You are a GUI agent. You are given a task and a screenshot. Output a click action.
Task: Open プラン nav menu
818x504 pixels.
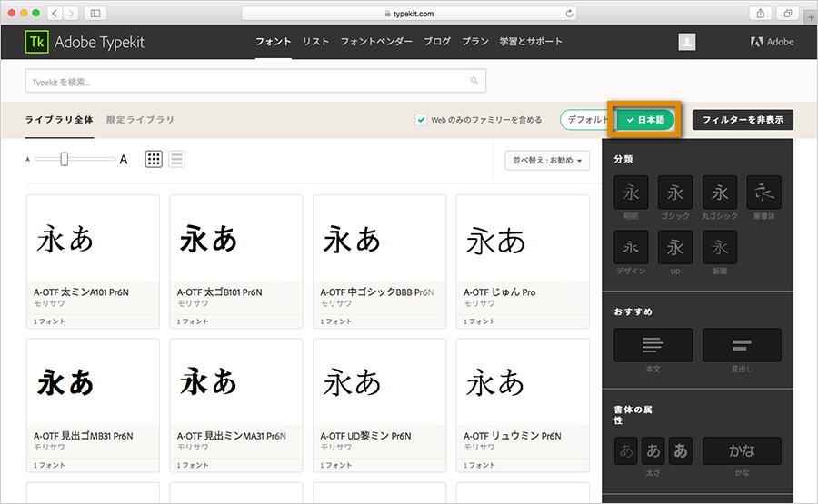pos(475,42)
